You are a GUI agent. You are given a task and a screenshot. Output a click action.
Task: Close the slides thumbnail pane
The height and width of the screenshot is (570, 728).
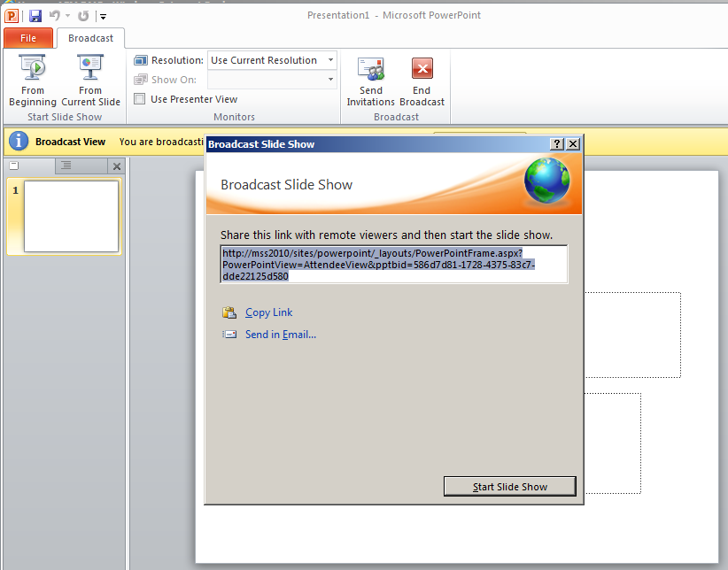[116, 166]
